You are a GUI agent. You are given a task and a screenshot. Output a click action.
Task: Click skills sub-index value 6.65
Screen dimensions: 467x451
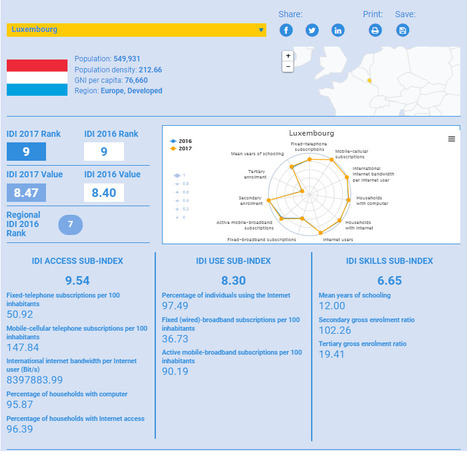[389, 281]
